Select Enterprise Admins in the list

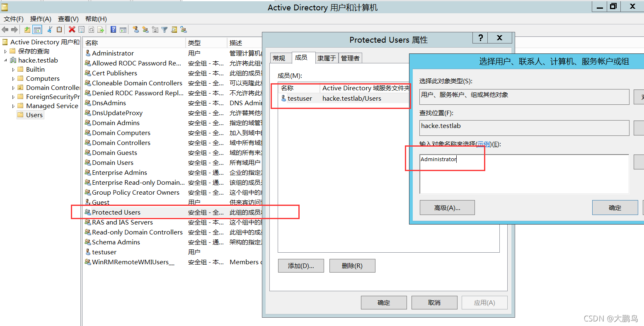click(x=119, y=172)
